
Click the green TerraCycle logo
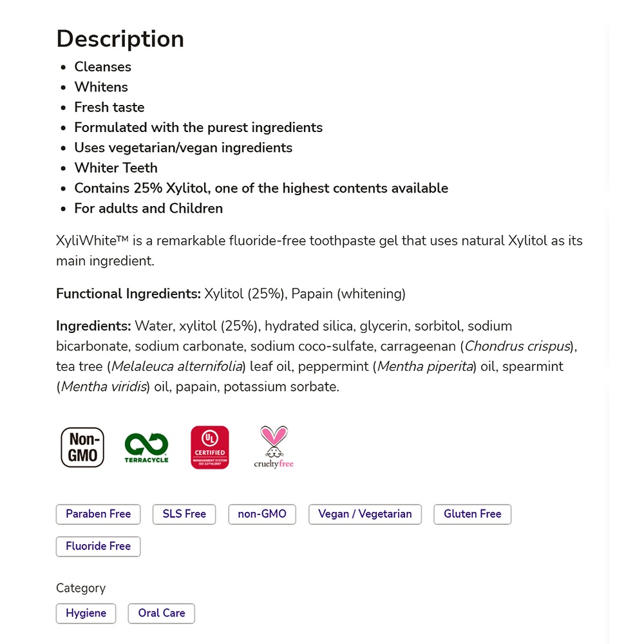(x=146, y=448)
